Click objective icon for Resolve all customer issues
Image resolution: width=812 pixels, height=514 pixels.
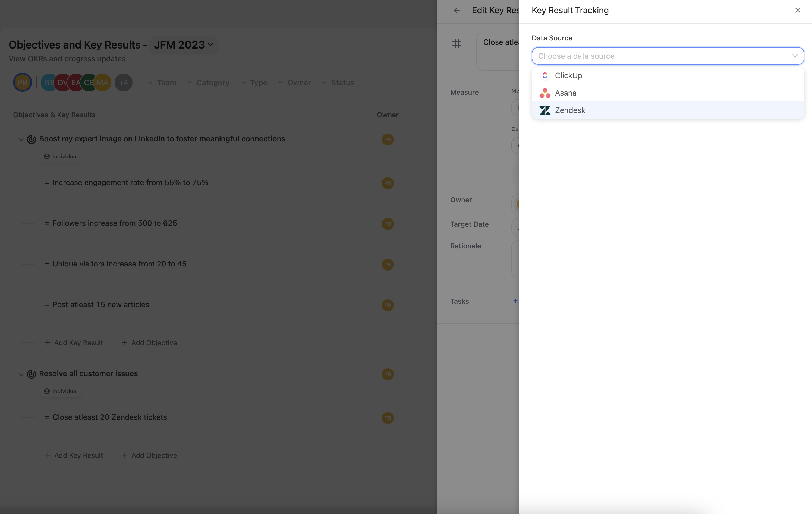[31, 374]
